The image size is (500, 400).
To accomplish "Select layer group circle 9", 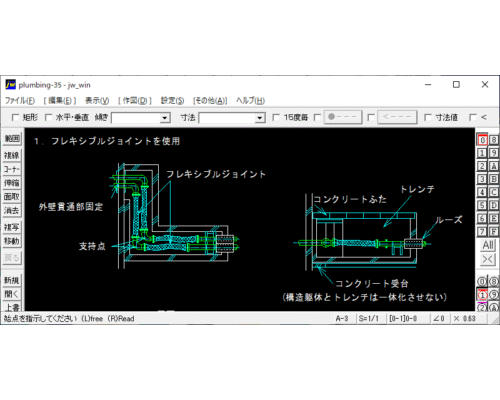I will (494, 295).
